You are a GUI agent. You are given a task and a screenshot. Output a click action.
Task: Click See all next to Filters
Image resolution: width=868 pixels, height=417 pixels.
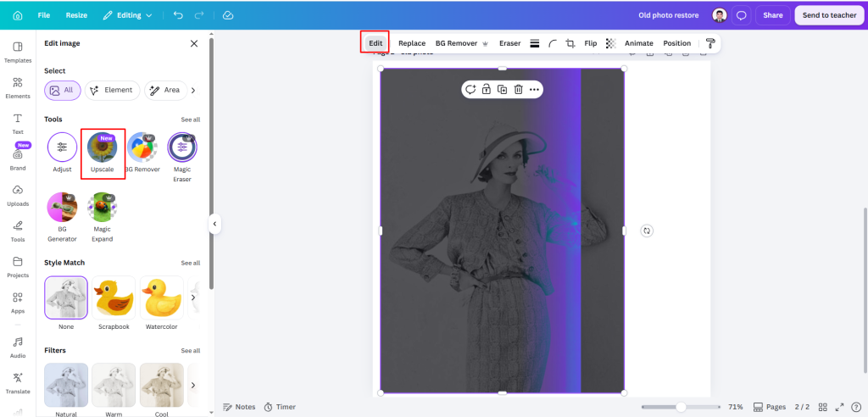[191, 351]
